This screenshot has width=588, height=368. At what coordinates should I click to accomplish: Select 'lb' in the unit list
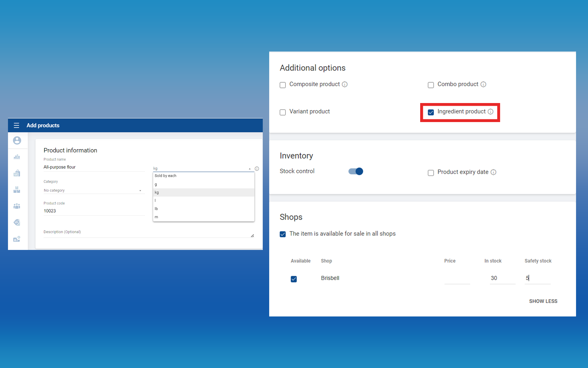tap(156, 209)
